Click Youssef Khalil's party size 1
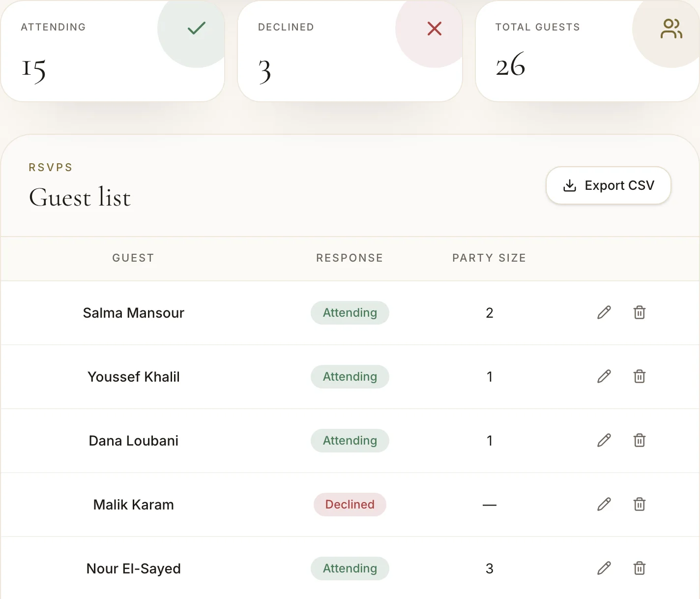This screenshot has width=700, height=599. tap(490, 377)
